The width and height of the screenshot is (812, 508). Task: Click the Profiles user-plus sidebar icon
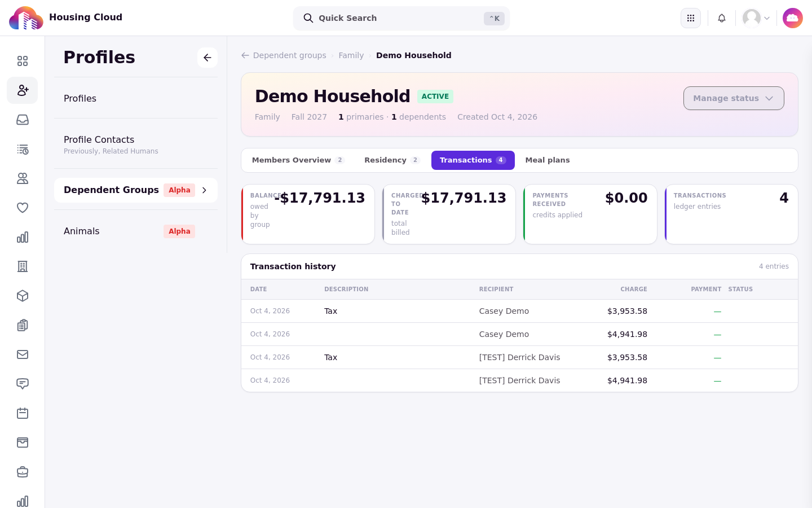click(x=23, y=90)
